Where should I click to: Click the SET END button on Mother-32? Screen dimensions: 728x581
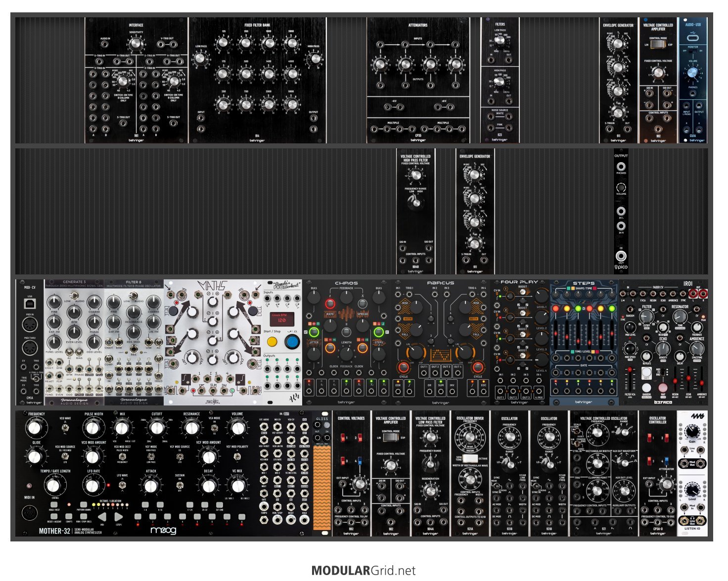[219, 505]
